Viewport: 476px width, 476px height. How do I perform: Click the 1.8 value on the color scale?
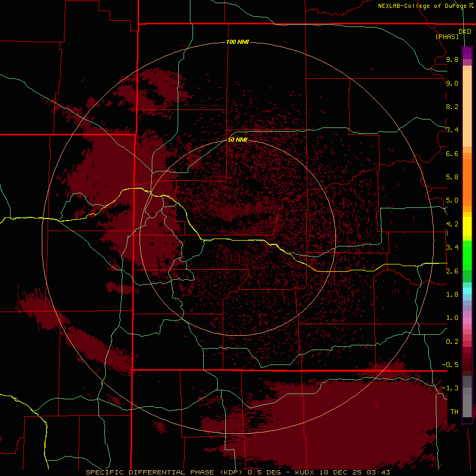tap(452, 295)
